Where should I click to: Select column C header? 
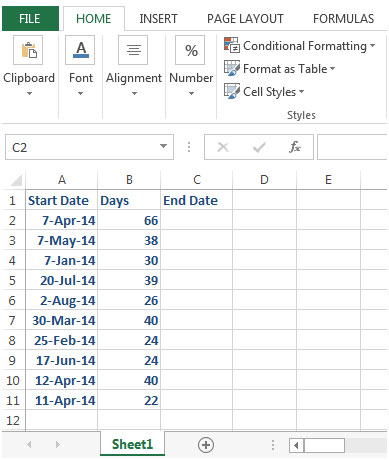pos(197,180)
